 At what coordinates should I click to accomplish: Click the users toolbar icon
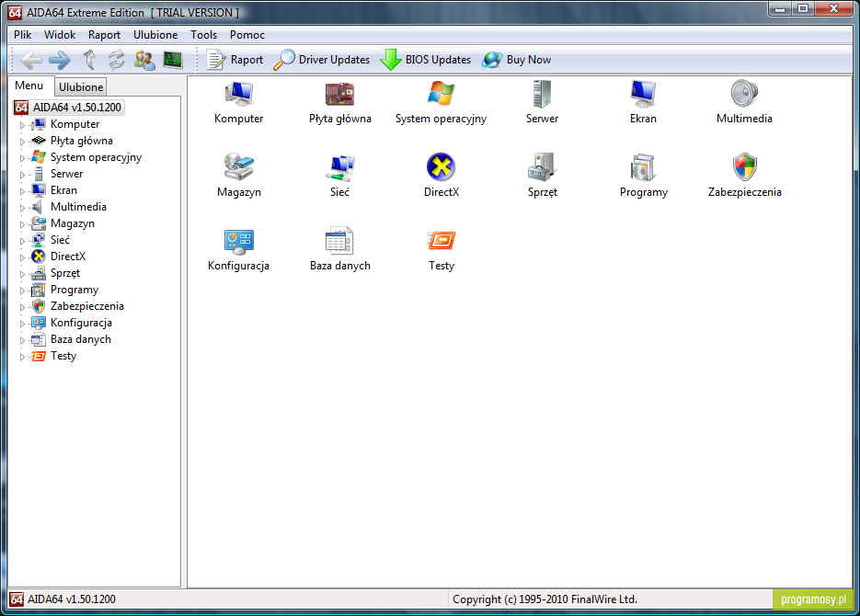pos(144,60)
